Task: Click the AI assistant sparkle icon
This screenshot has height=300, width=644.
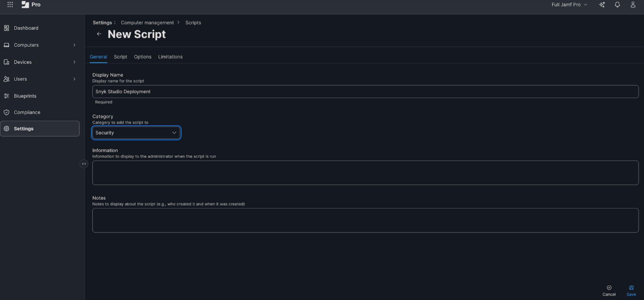Action: (x=602, y=4)
